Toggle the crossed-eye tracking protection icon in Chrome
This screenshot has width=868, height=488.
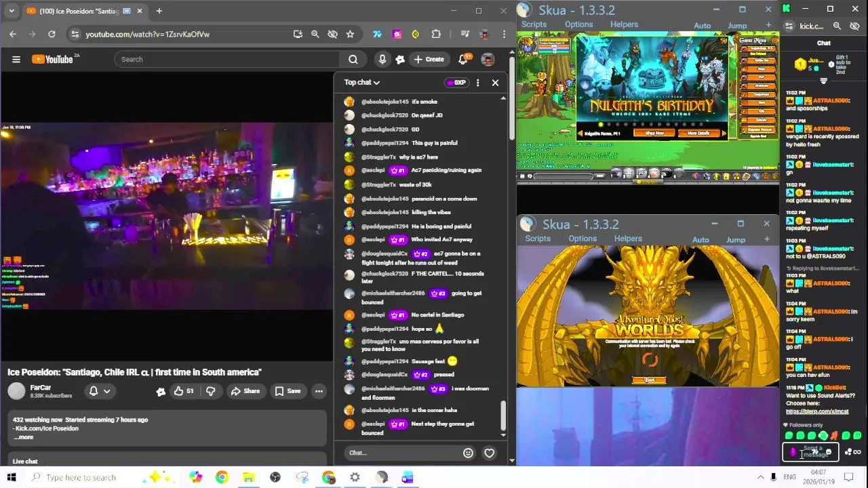(332, 34)
